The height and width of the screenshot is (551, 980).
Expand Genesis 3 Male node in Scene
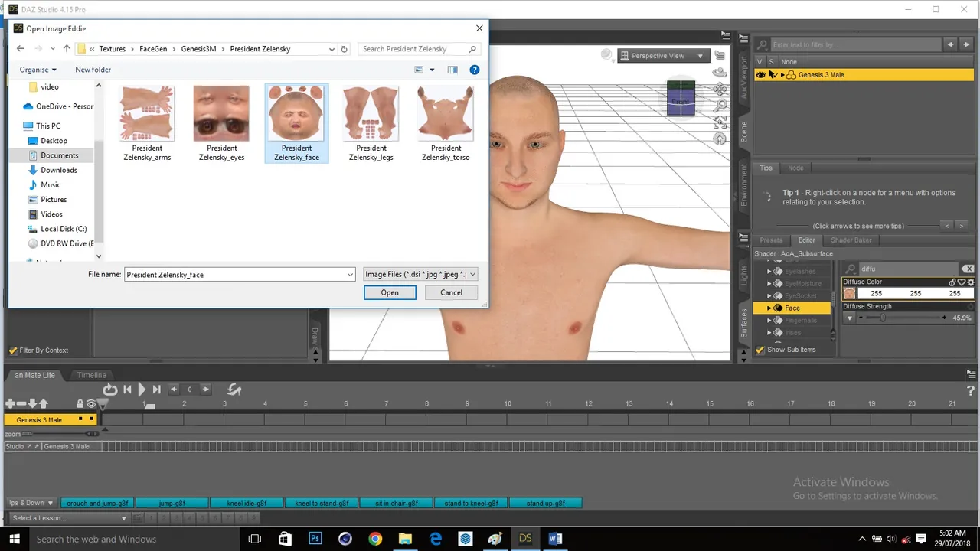pos(782,75)
